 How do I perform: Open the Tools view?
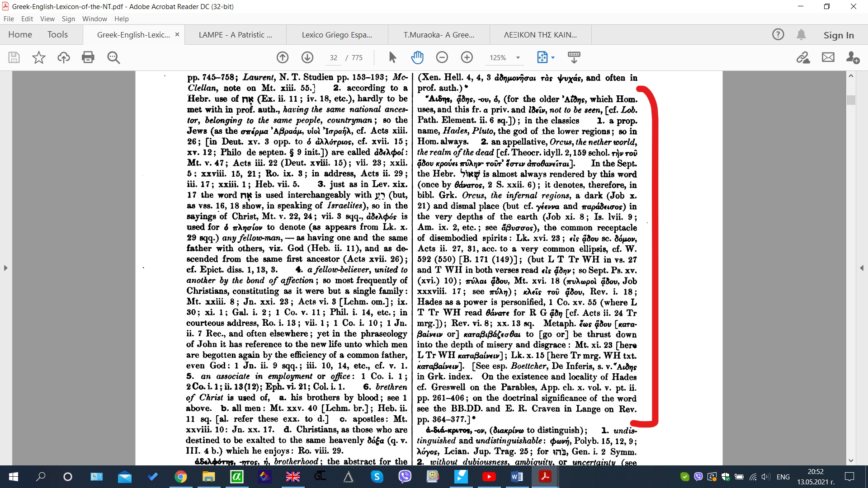[x=57, y=35]
